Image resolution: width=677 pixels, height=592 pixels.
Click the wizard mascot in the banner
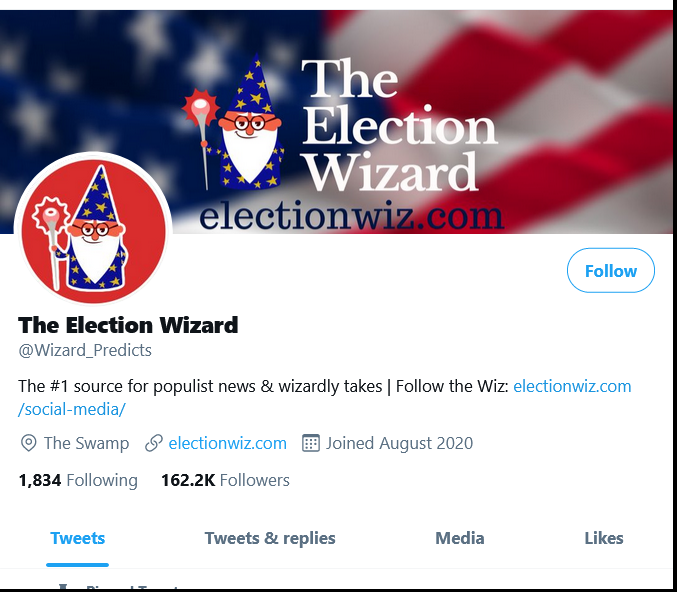tap(235, 124)
